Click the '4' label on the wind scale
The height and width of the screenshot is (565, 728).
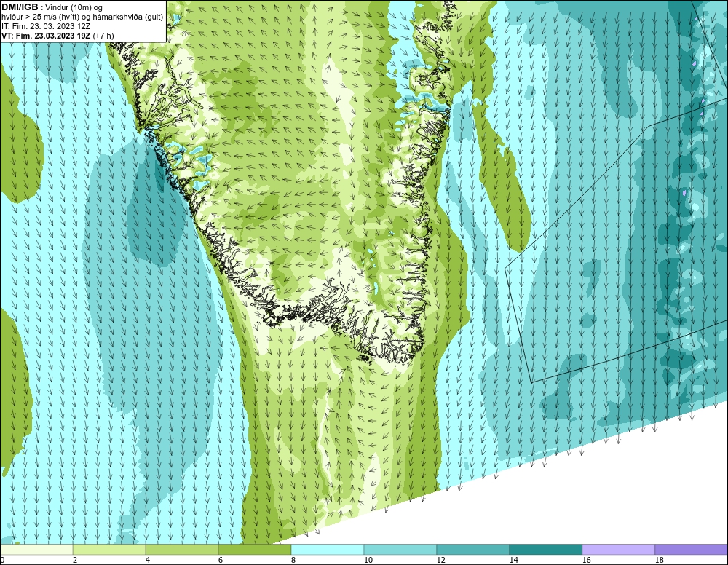pyautogui.click(x=148, y=560)
